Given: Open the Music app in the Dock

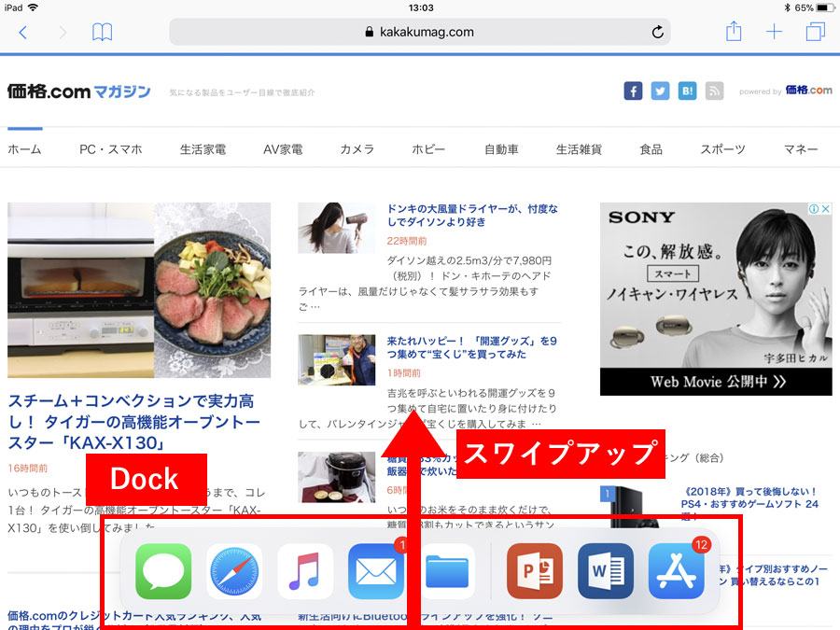Looking at the screenshot, I should point(305,571).
